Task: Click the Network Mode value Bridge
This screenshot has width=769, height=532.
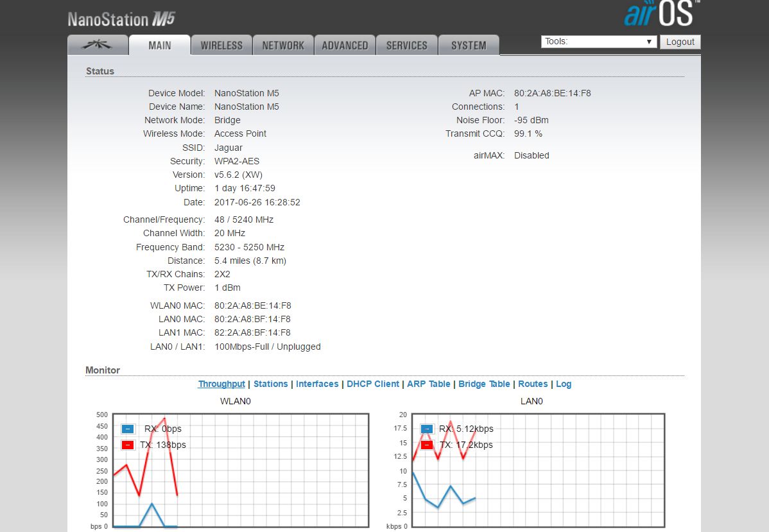Action: (227, 120)
